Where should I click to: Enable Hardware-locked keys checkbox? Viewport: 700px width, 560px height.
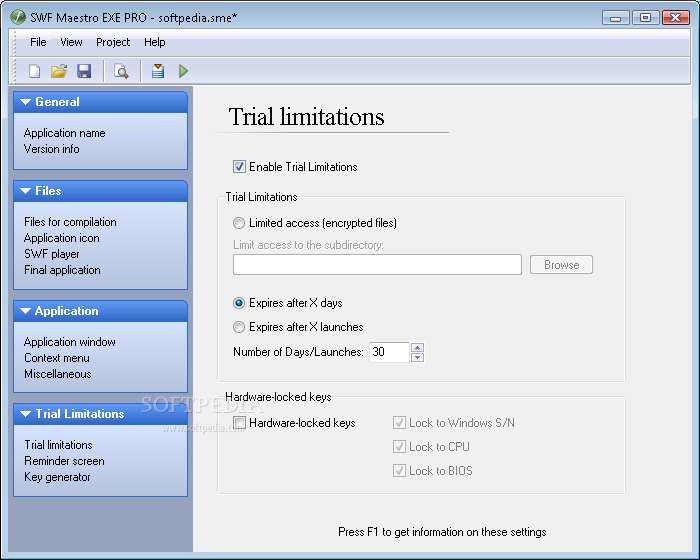(x=239, y=422)
